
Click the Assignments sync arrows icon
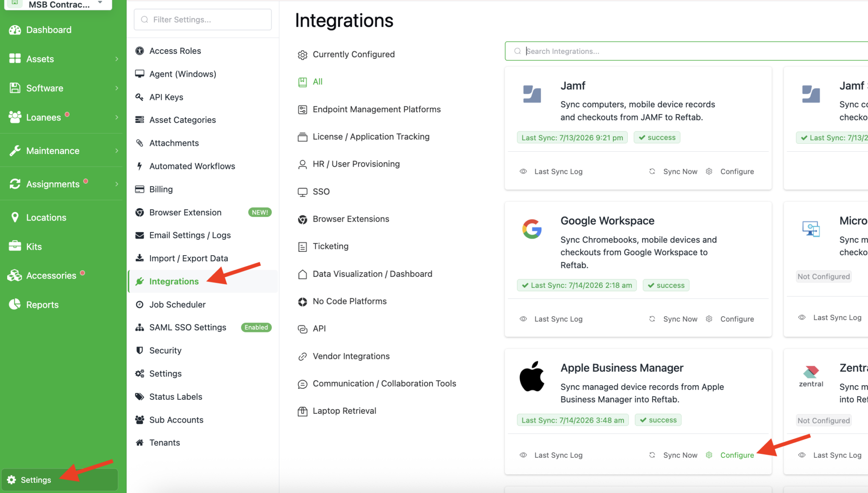click(x=15, y=184)
